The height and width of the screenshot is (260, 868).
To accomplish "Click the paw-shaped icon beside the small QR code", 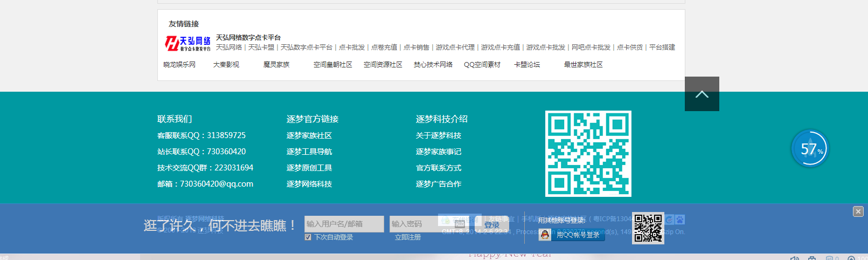I will point(680,220).
